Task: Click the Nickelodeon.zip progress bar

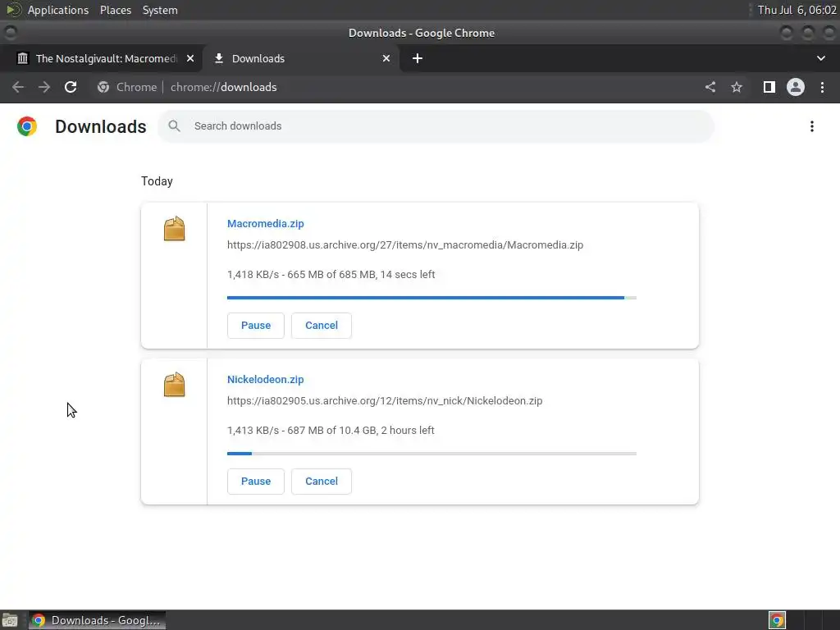Action: click(x=431, y=453)
